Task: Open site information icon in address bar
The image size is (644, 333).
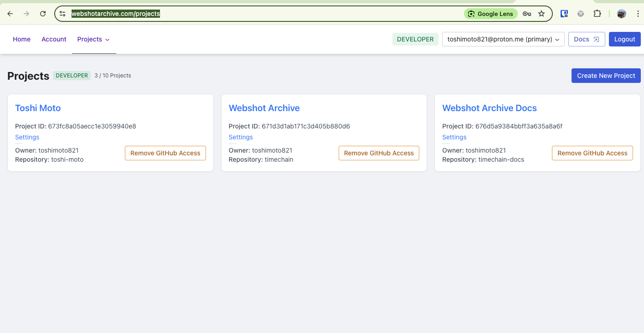Action: (x=63, y=14)
